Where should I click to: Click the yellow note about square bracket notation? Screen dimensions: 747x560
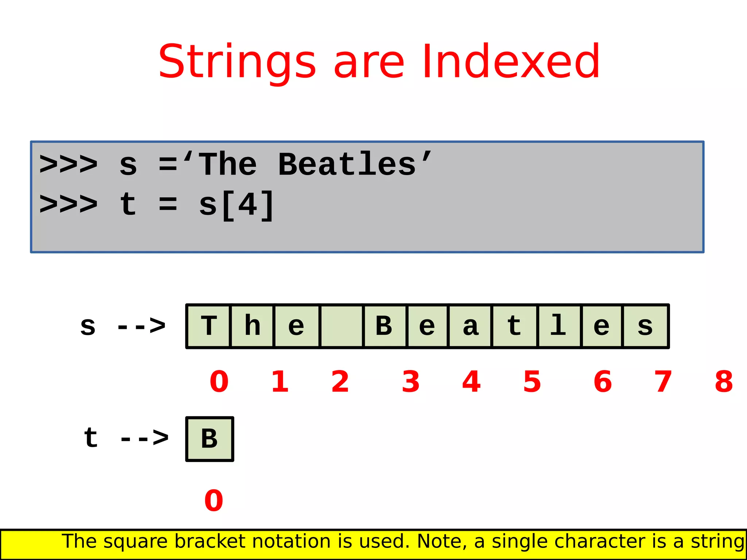click(x=373, y=544)
